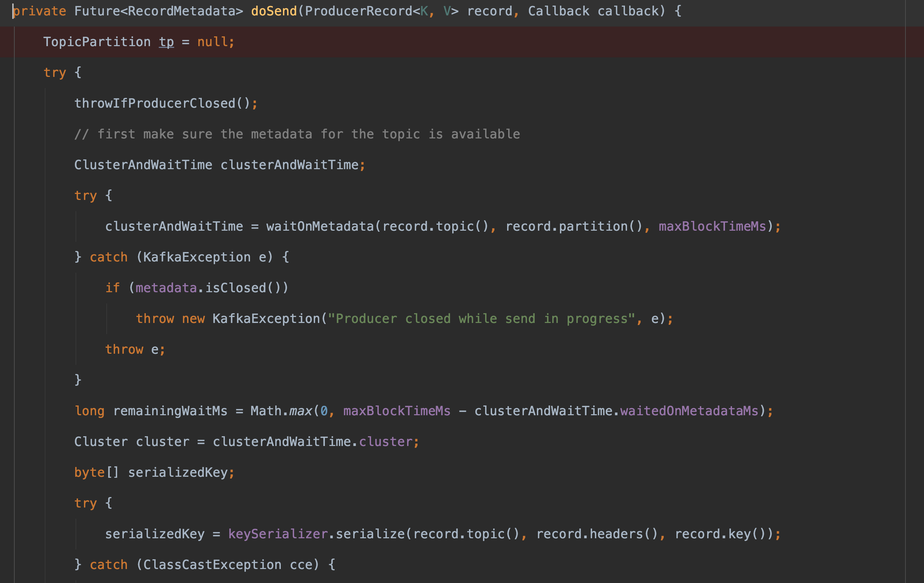The image size is (924, 583).
Task: Click the comment about metadata availability
Action: click(x=297, y=134)
